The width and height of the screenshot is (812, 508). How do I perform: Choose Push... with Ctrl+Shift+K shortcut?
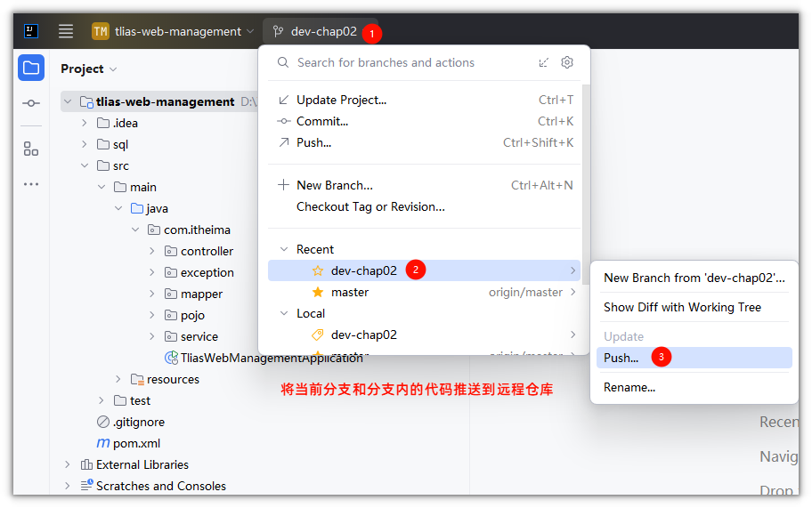click(424, 142)
